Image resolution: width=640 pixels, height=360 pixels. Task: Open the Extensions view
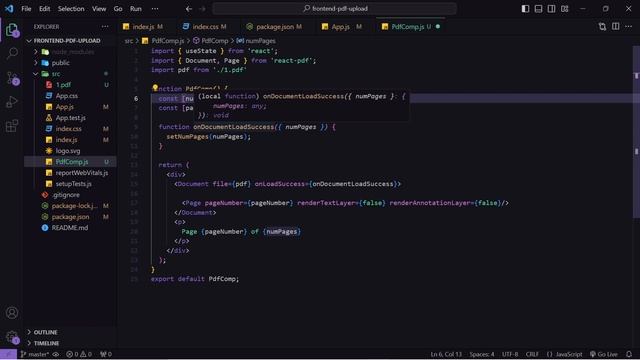click(12, 126)
